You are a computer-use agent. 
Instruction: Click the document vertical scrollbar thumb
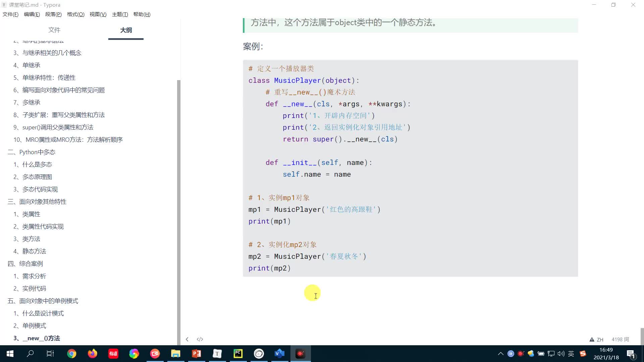tap(642, 336)
